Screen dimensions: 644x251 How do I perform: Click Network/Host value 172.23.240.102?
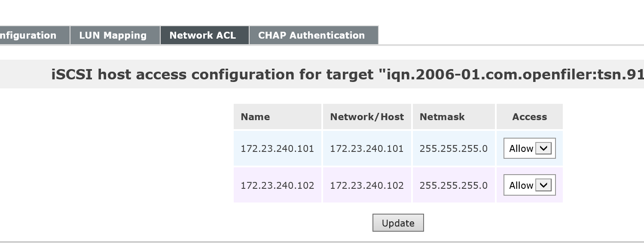coord(367,186)
